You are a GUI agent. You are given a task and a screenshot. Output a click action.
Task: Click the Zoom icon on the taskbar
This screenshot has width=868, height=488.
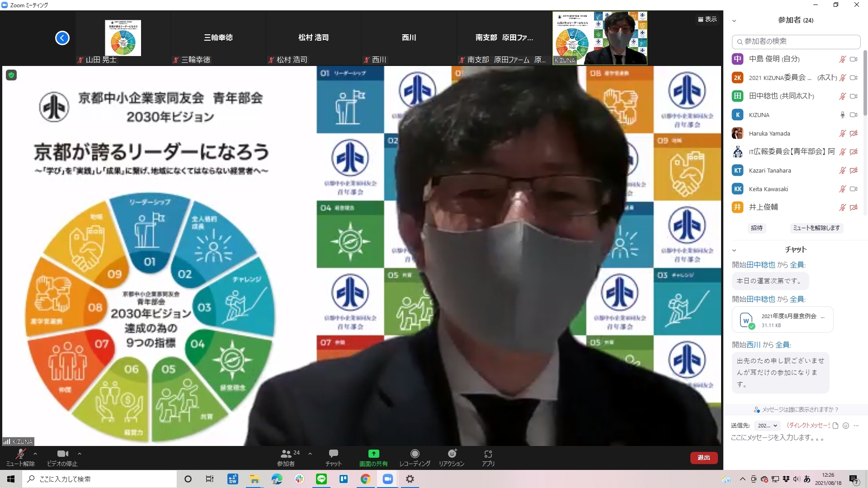(x=387, y=479)
